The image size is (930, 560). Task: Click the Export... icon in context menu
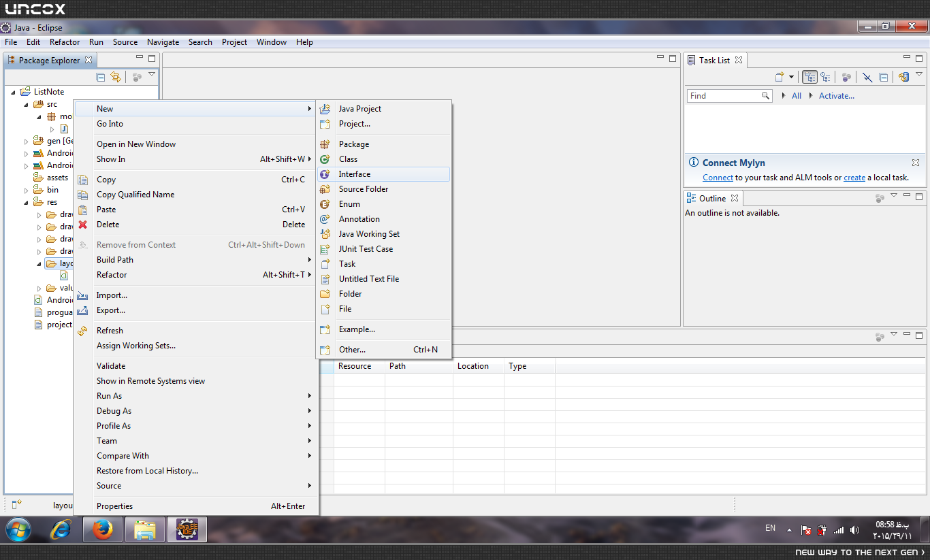[x=83, y=310]
